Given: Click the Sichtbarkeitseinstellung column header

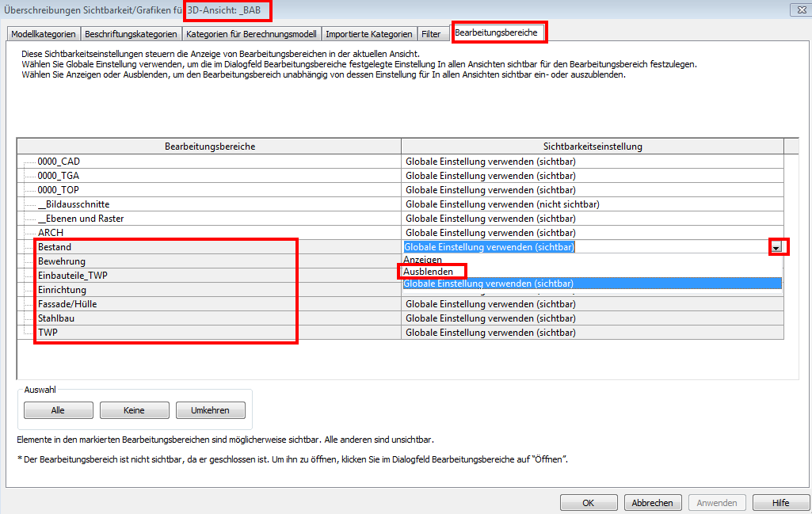Looking at the screenshot, I should coord(592,147).
